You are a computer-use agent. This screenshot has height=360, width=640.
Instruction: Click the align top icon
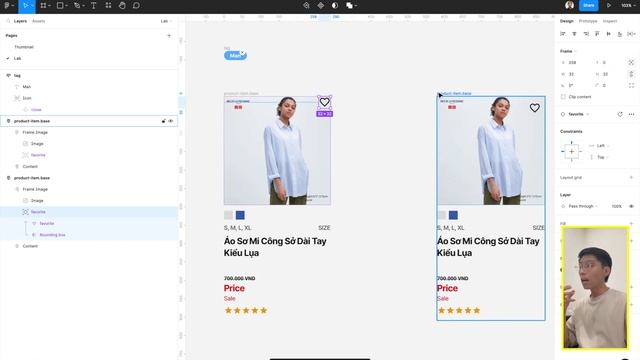[597, 34]
